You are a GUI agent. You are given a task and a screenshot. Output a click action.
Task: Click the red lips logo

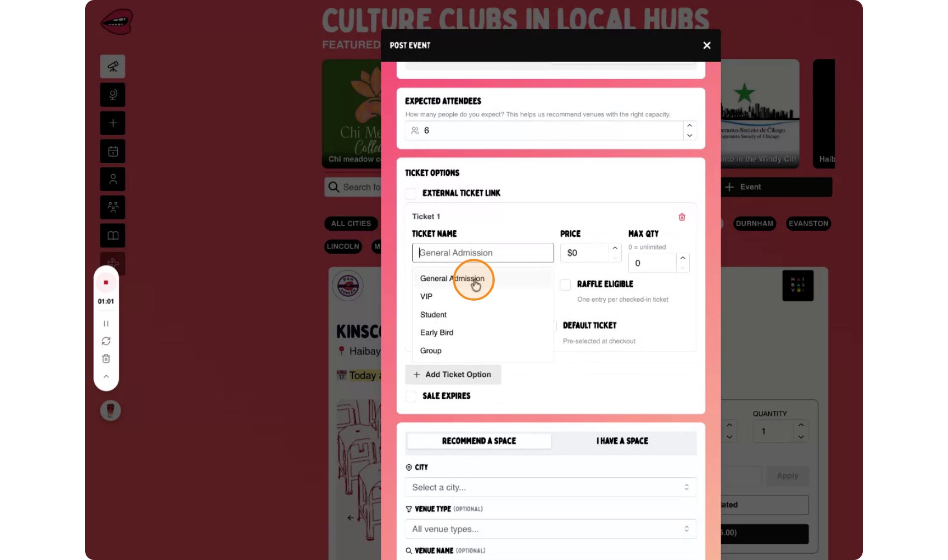click(x=117, y=21)
